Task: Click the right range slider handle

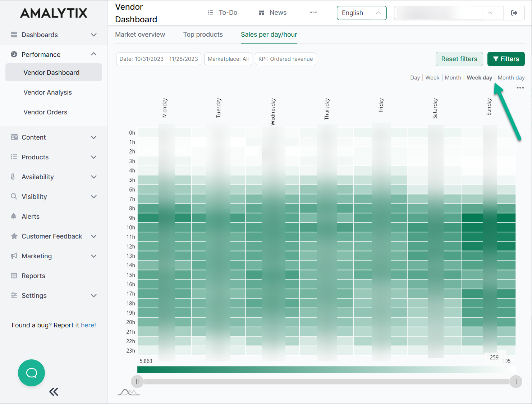Action: coord(516,382)
